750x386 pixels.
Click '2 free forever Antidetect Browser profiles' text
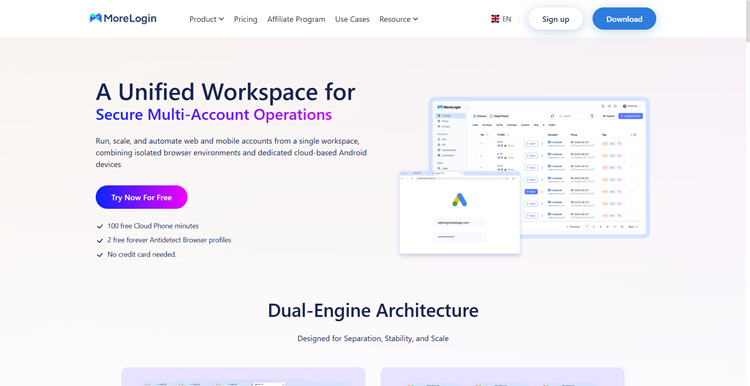coord(169,240)
